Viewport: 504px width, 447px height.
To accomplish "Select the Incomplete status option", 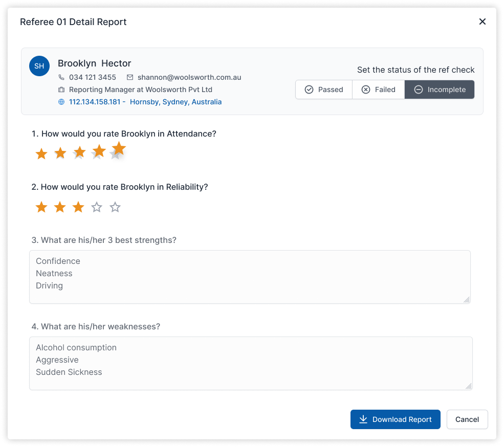I will click(x=439, y=89).
